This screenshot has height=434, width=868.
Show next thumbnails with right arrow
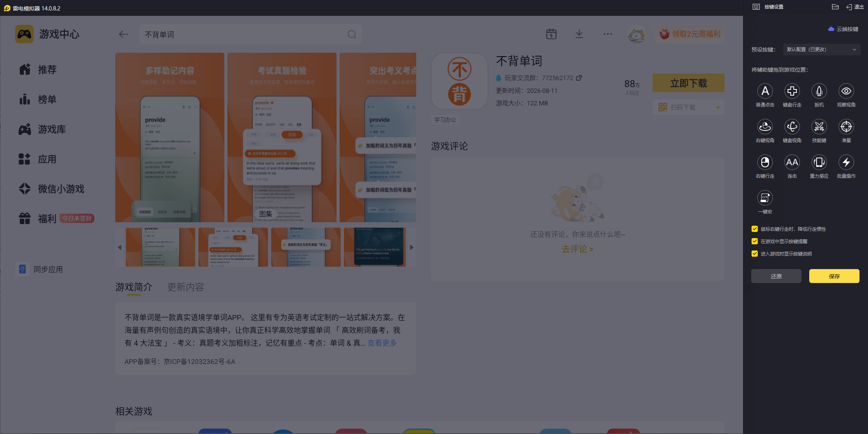pyautogui.click(x=412, y=247)
